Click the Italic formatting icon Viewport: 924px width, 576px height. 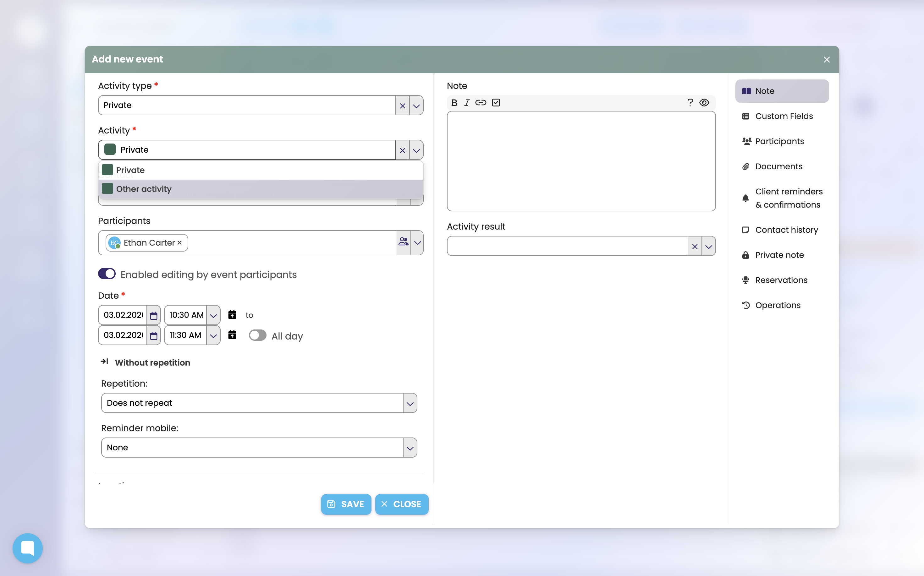467,102
